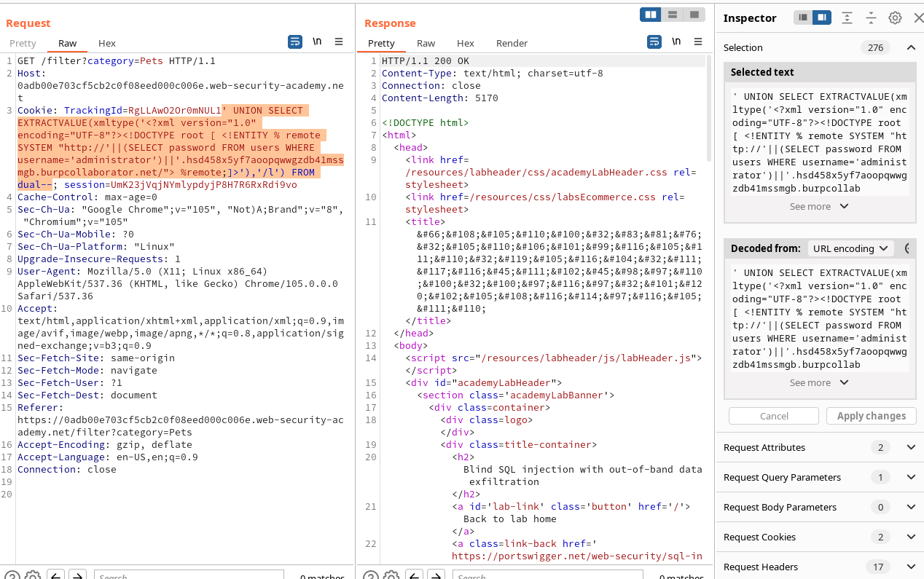This screenshot has width=924, height=579.
Task: Expand See more under Decoded from
Action: tap(819, 382)
